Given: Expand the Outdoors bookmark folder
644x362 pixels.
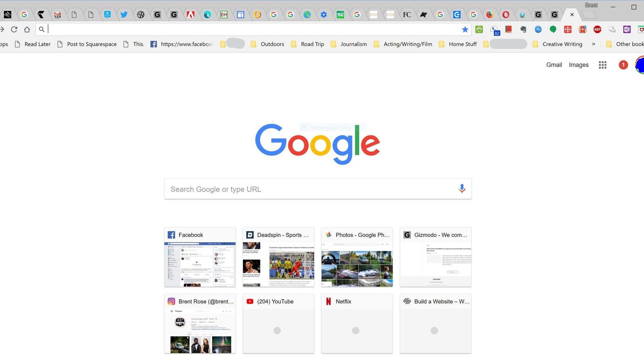Looking at the screenshot, I should (267, 44).
